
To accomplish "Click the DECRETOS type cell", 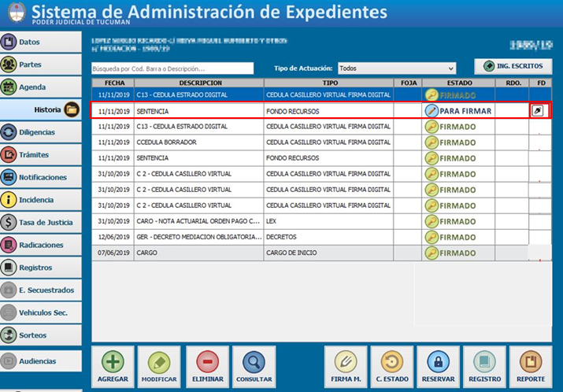I will tap(328, 237).
